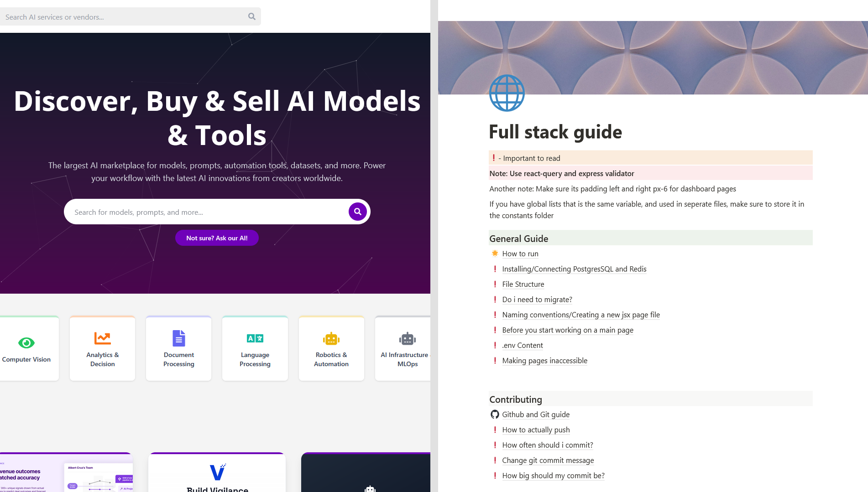Open the ".env Content" page
Screen dimensions: 868x492
tap(523, 345)
